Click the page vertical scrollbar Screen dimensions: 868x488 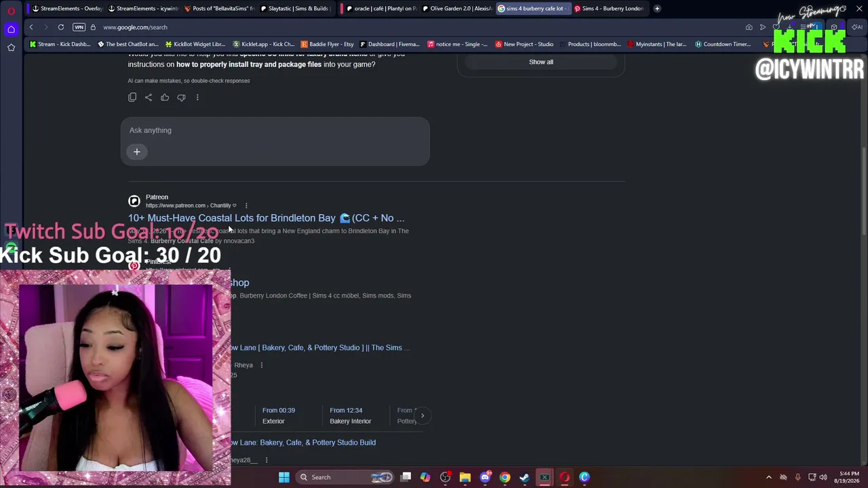[x=864, y=192]
